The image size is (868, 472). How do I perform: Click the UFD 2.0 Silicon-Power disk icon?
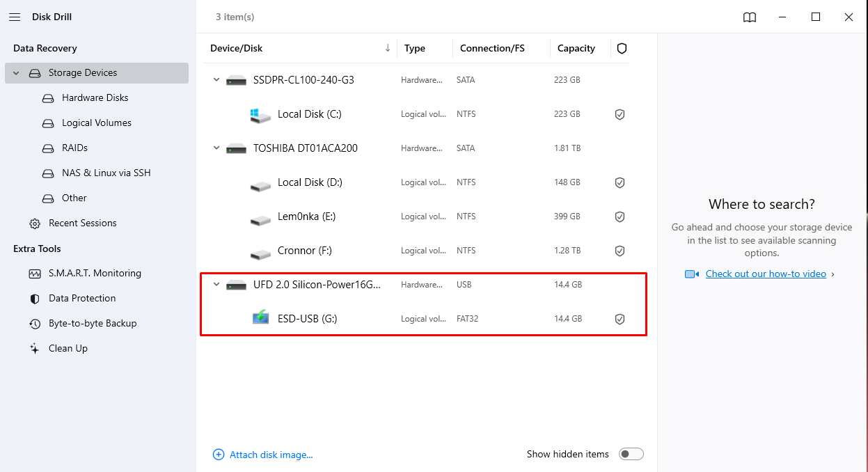tap(237, 285)
